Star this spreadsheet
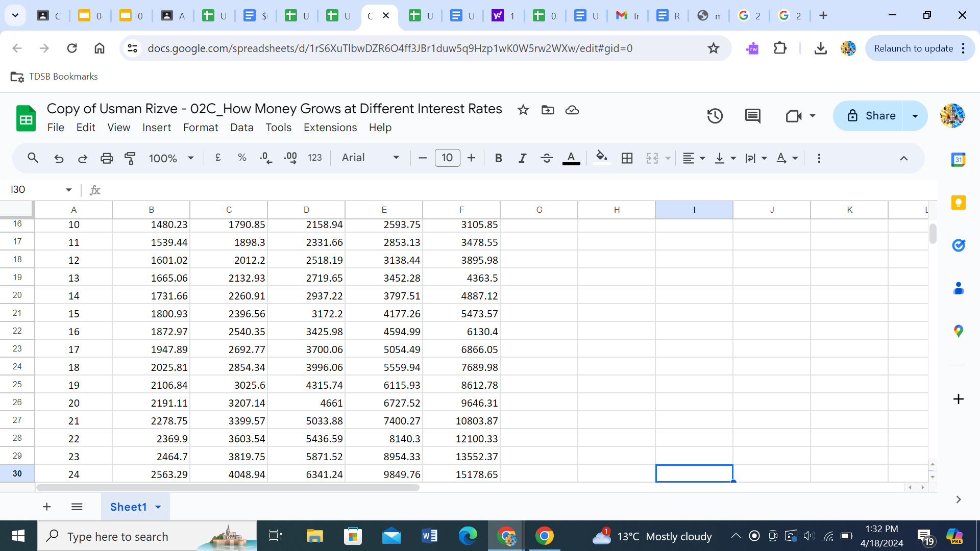 click(523, 110)
